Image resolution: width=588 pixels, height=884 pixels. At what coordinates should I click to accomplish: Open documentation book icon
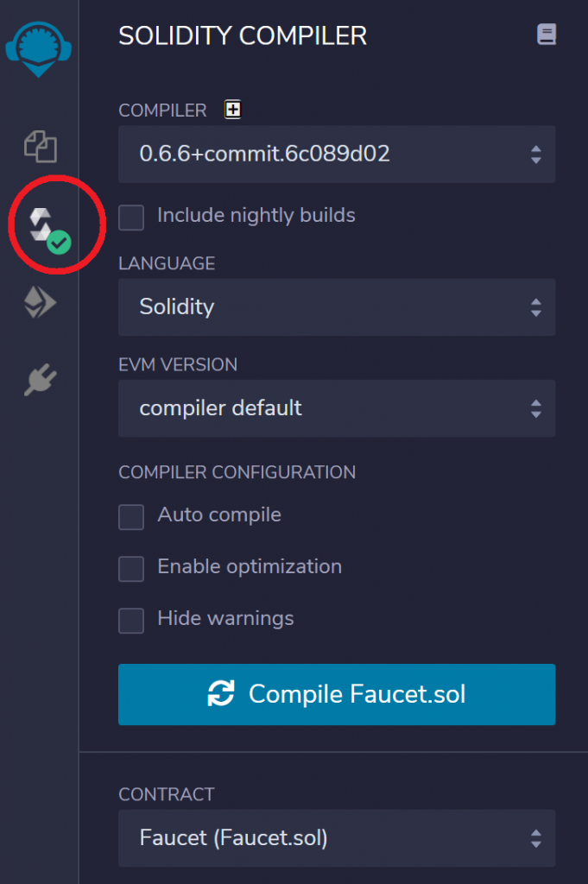point(546,35)
